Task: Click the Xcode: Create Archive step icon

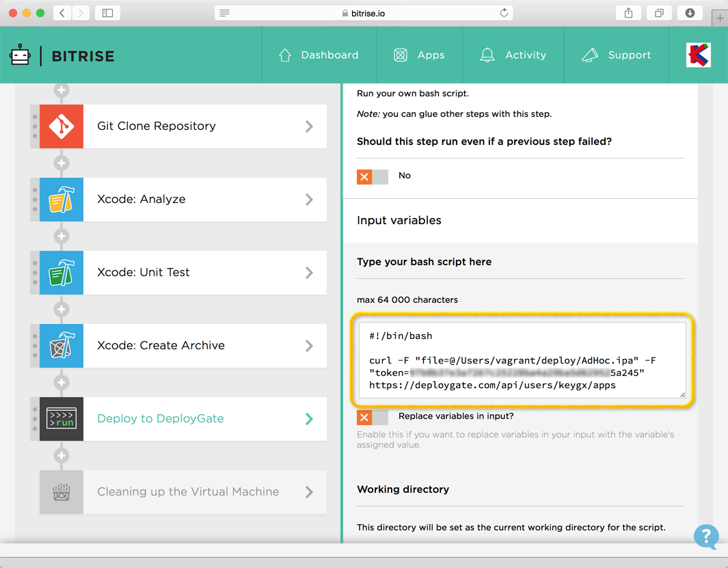Action: tap(62, 346)
